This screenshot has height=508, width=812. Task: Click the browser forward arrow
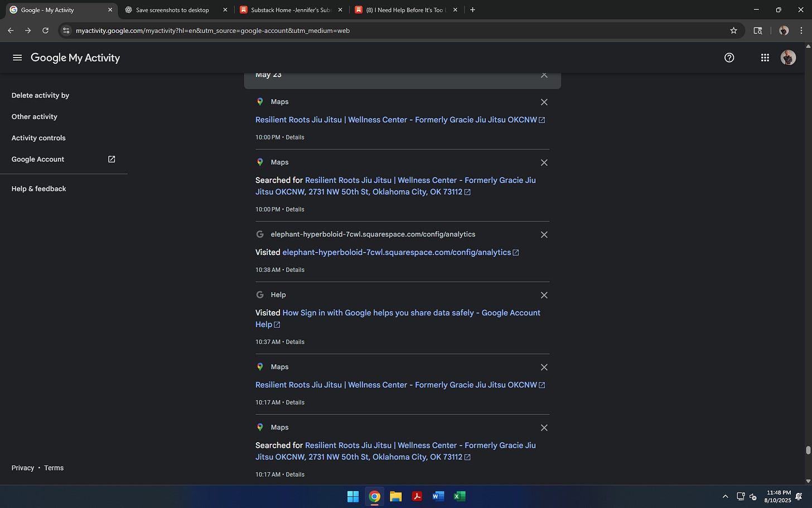click(28, 31)
